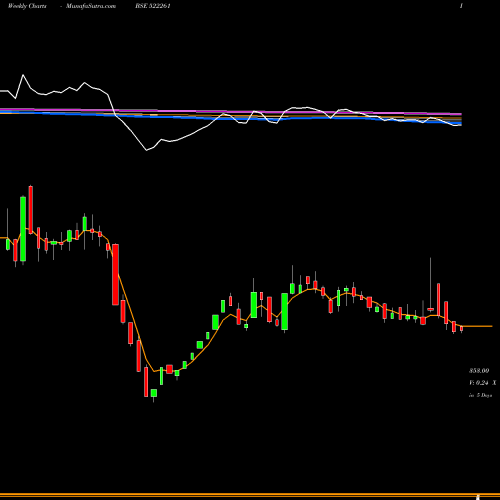Click the tallest green candle at far left
500x500 pixels.
(23, 229)
